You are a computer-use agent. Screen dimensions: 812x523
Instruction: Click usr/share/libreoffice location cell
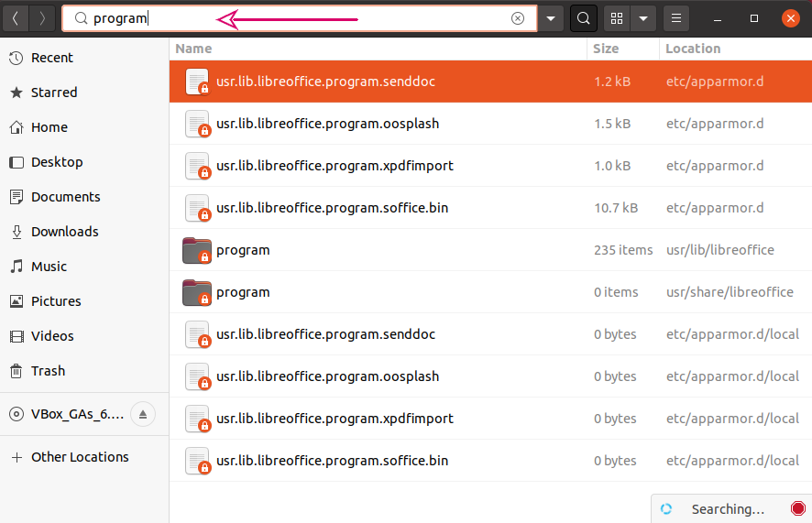pyautogui.click(x=730, y=292)
